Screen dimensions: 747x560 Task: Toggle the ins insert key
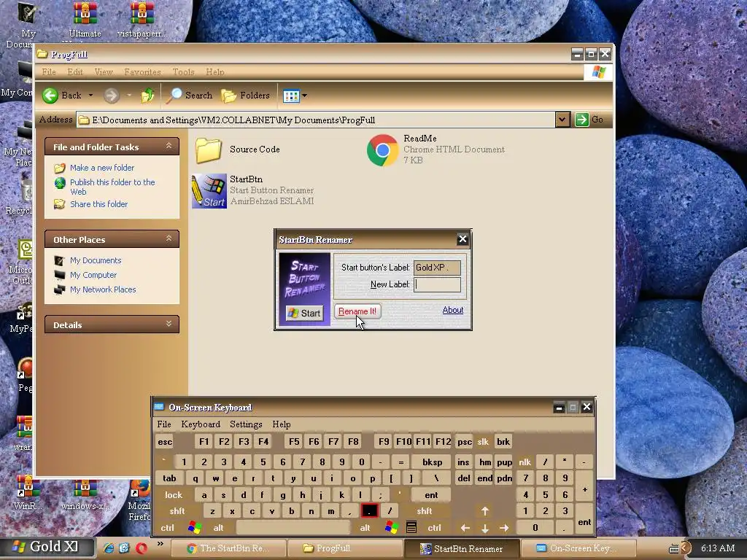[463, 462]
